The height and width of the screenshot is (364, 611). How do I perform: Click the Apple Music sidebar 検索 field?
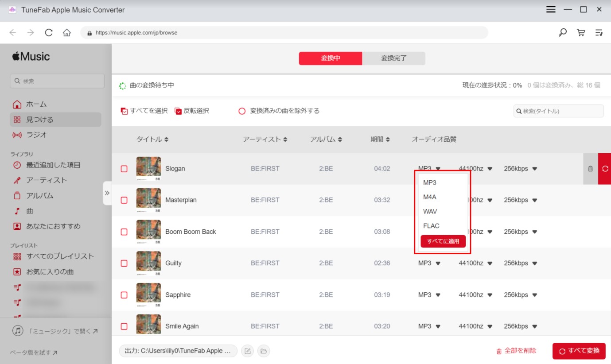coord(57,81)
